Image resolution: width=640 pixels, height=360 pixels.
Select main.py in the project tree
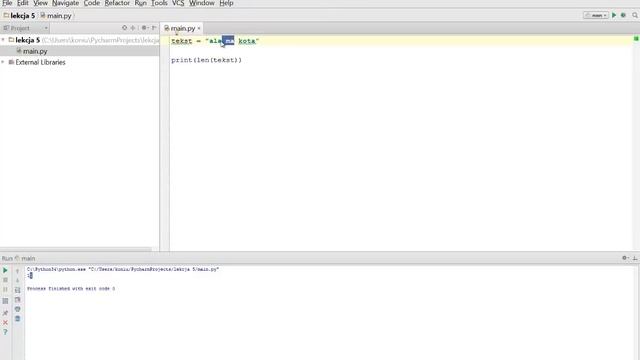click(35, 51)
